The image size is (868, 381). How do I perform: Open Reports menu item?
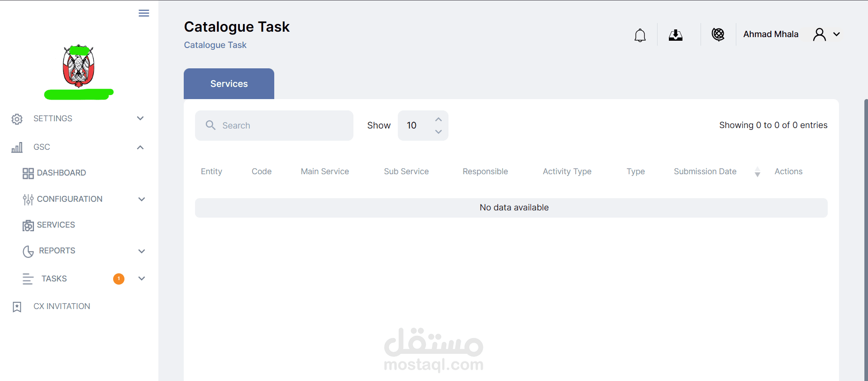[57, 251]
